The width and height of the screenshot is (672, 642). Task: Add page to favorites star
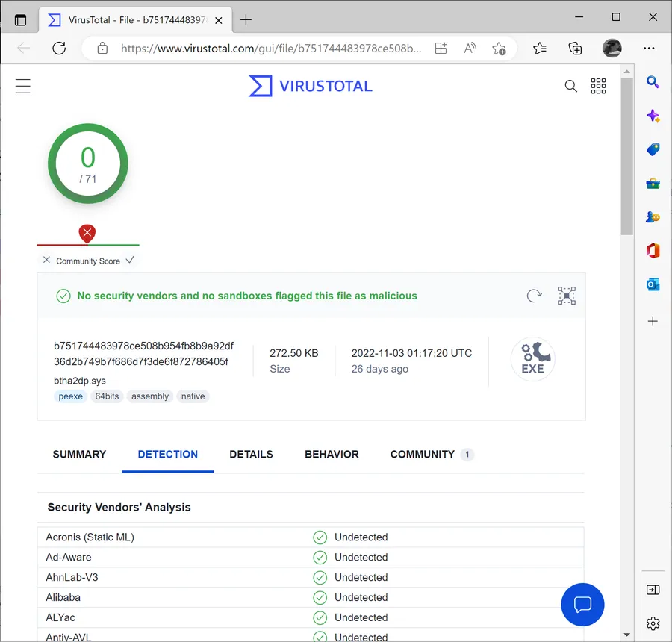[499, 48]
